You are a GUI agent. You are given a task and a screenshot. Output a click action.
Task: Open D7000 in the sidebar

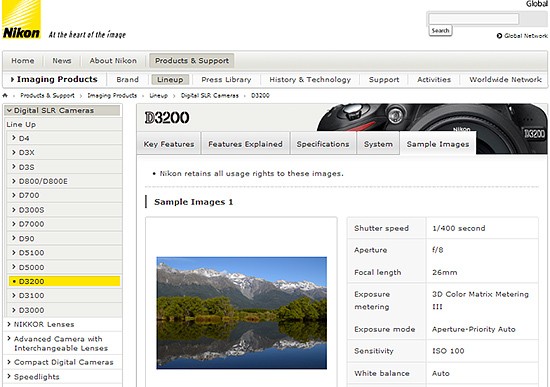point(64,224)
